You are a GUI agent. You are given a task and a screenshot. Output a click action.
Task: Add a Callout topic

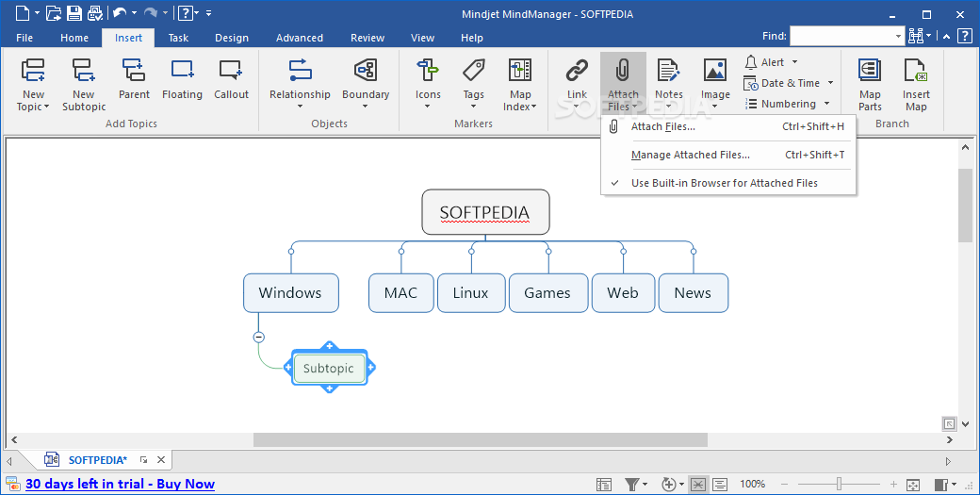coord(231,79)
